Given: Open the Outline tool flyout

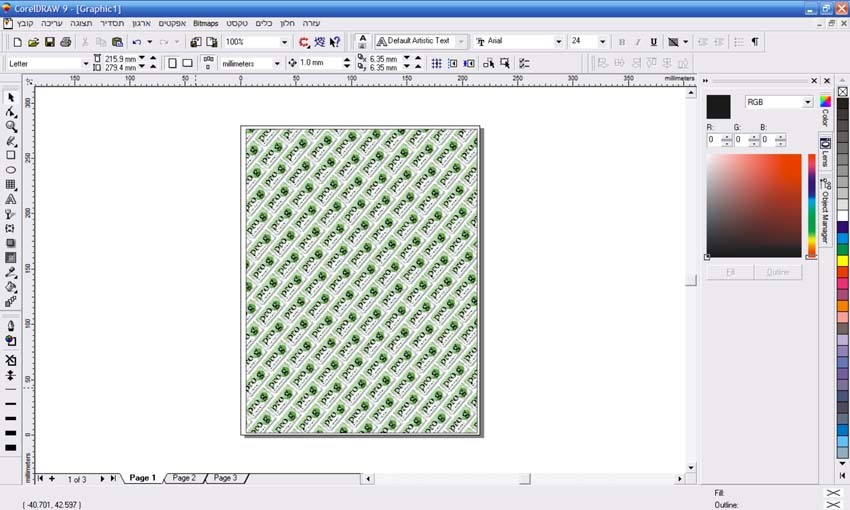Looking at the screenshot, I should pos(10,326).
